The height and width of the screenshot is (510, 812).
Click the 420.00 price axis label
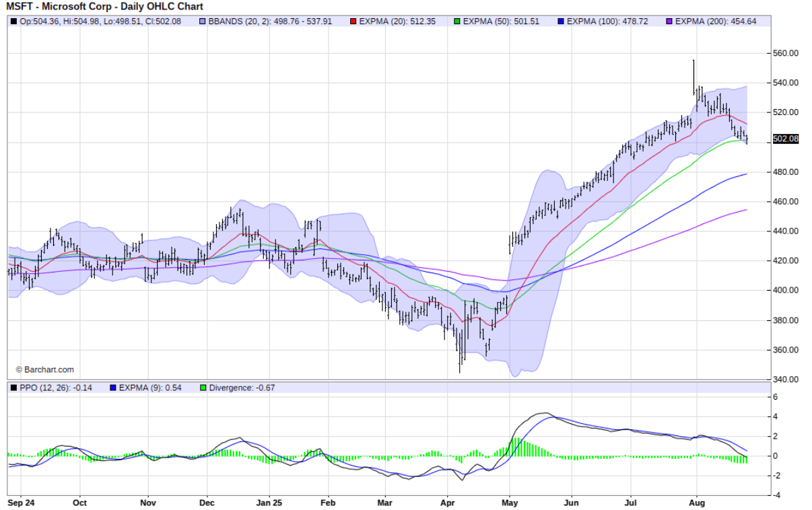click(786, 261)
